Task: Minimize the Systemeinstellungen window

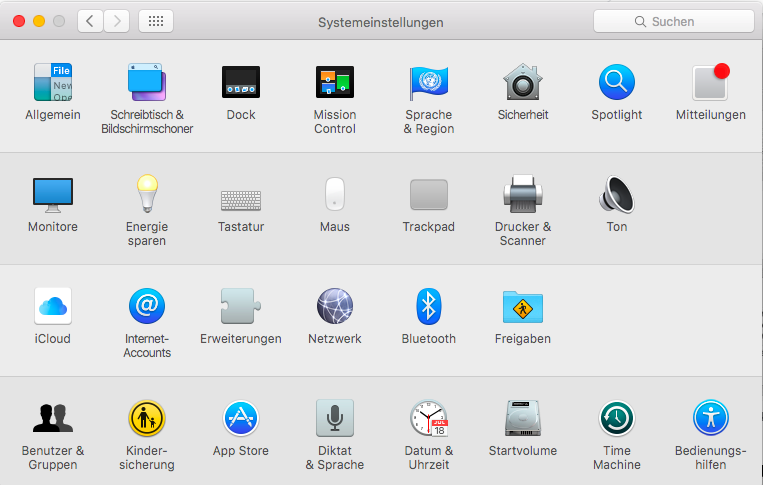Action: [x=39, y=21]
